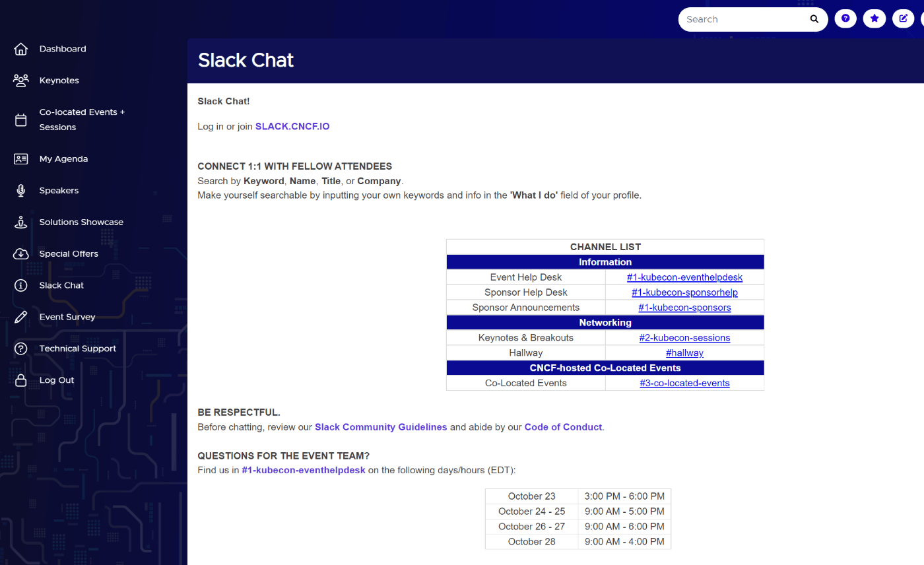
Task: Open the #2-kubecon-sessions channel link
Action: click(x=684, y=338)
